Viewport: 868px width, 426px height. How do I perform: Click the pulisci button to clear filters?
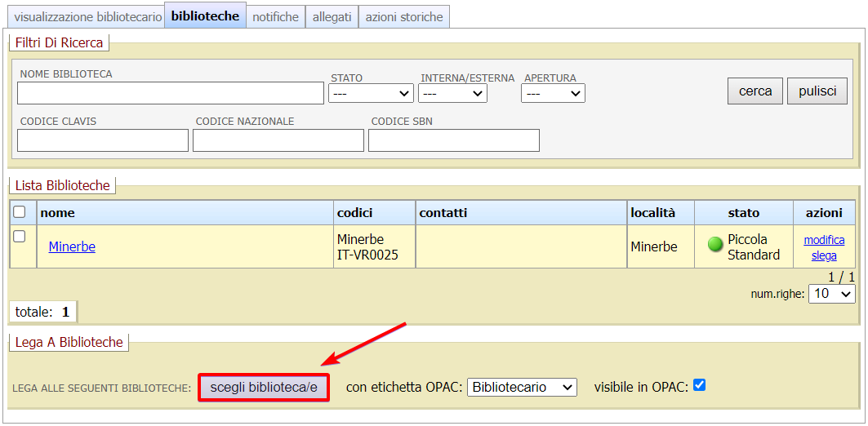click(817, 91)
